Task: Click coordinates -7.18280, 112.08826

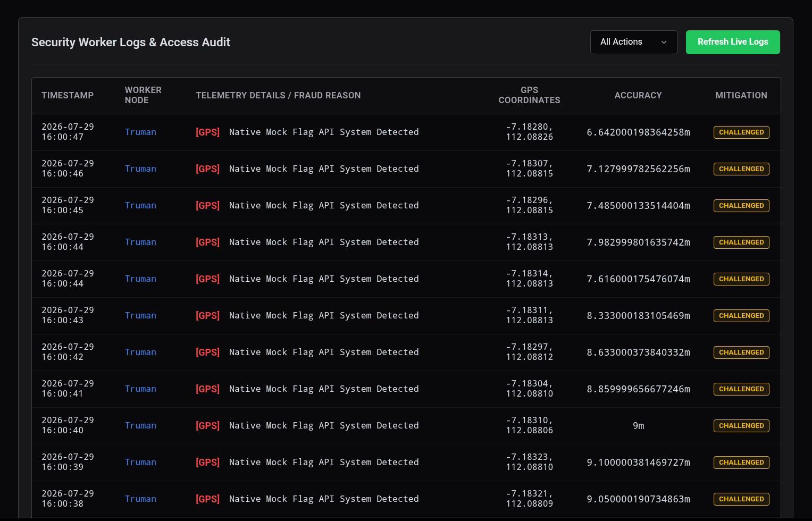Action: pos(529,132)
